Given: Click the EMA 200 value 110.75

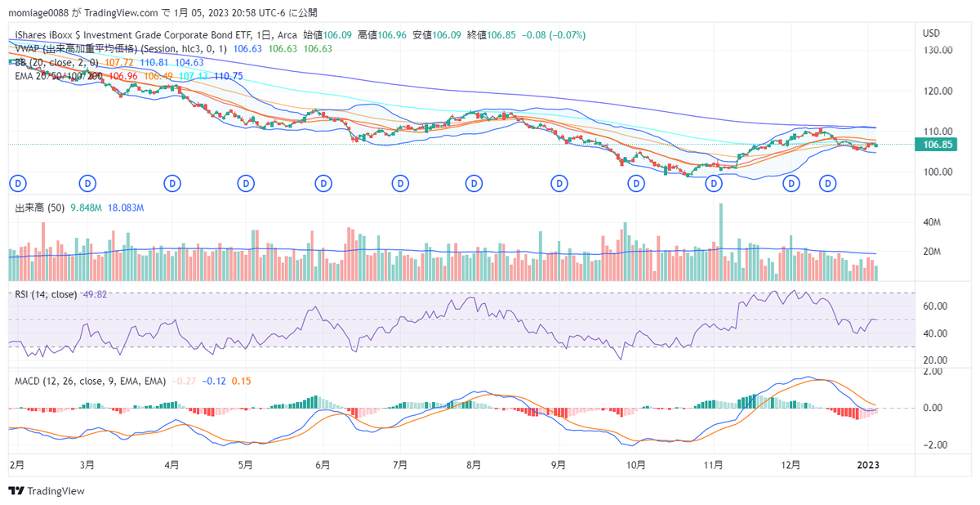Looking at the screenshot, I should pos(228,75).
